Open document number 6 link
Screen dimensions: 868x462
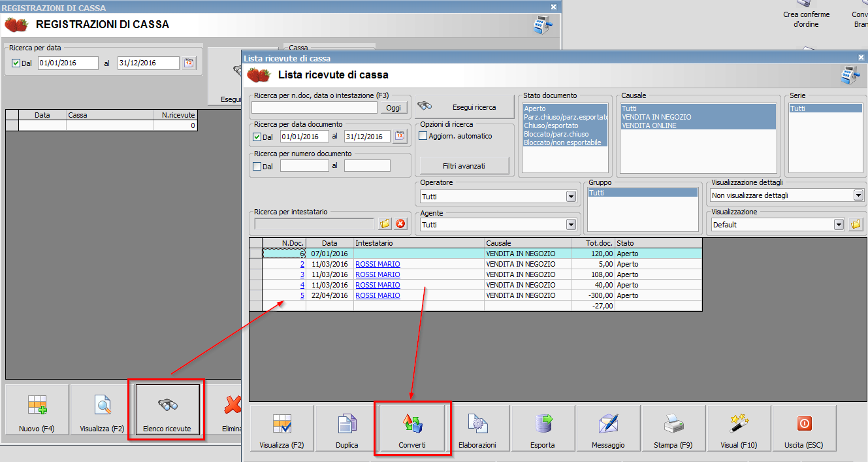(302, 254)
